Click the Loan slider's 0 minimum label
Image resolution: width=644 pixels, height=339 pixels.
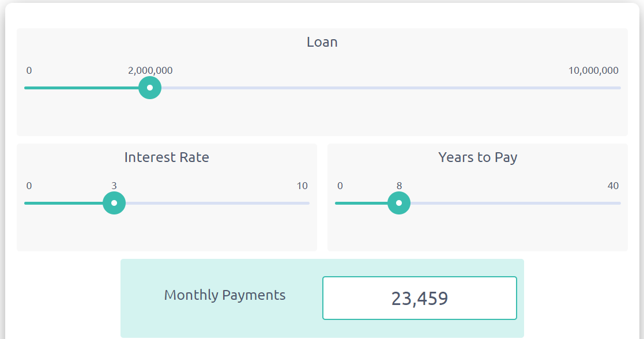[x=29, y=70]
